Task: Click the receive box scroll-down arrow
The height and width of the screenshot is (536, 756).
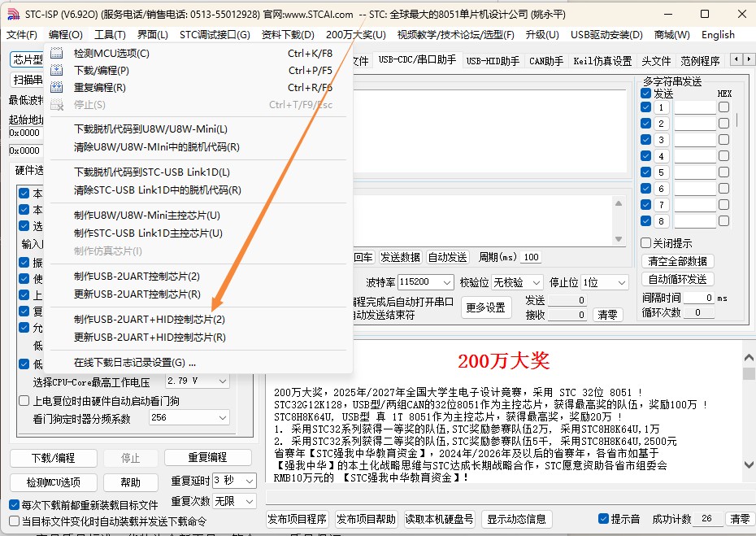Action: (x=619, y=239)
